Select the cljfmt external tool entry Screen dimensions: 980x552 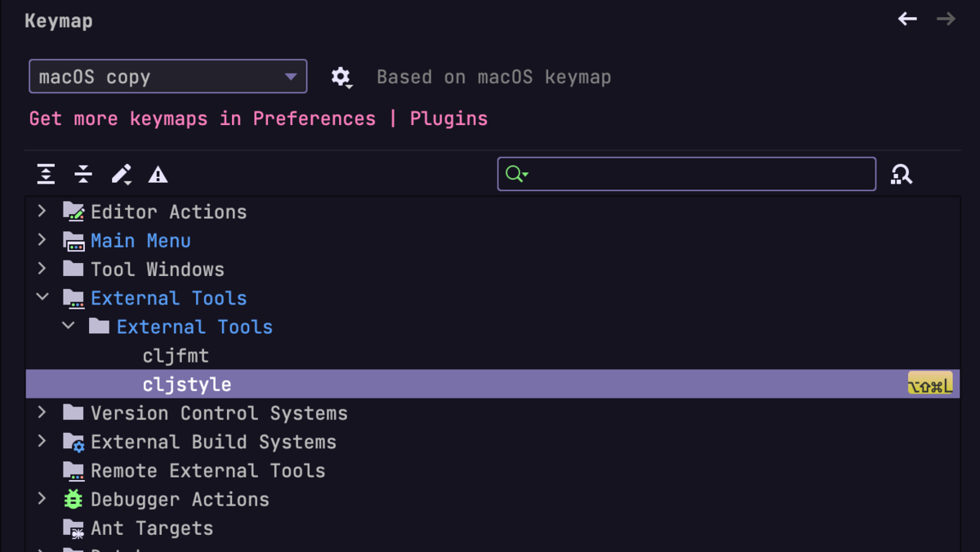tap(176, 356)
